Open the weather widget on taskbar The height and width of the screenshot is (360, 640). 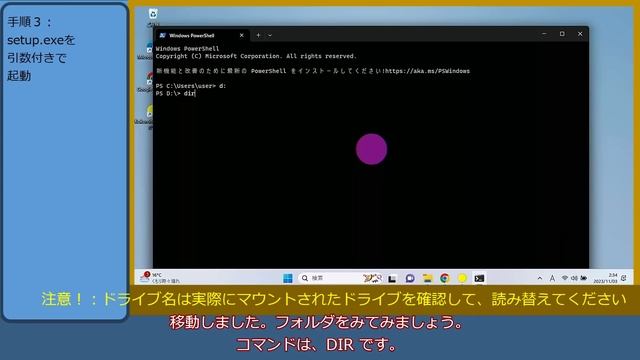(160, 278)
